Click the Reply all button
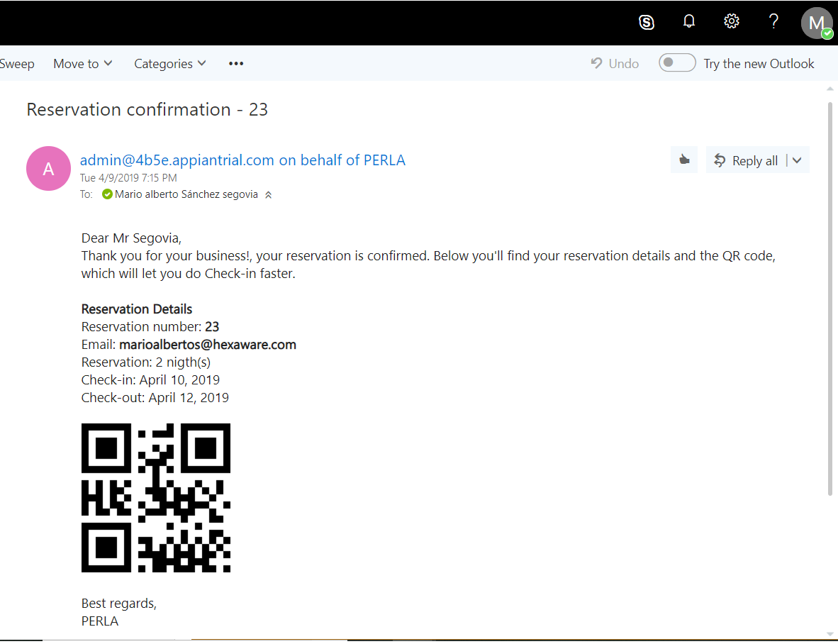Screen dimensions: 838x644 coord(747,160)
